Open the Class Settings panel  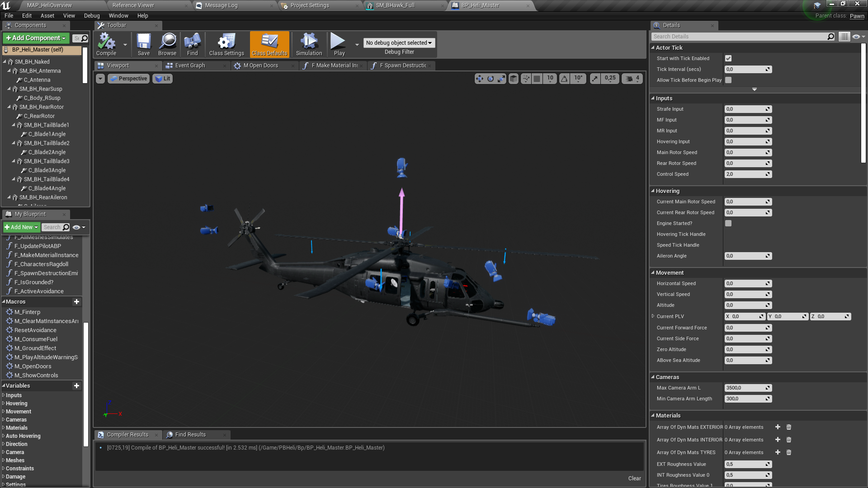coord(226,44)
